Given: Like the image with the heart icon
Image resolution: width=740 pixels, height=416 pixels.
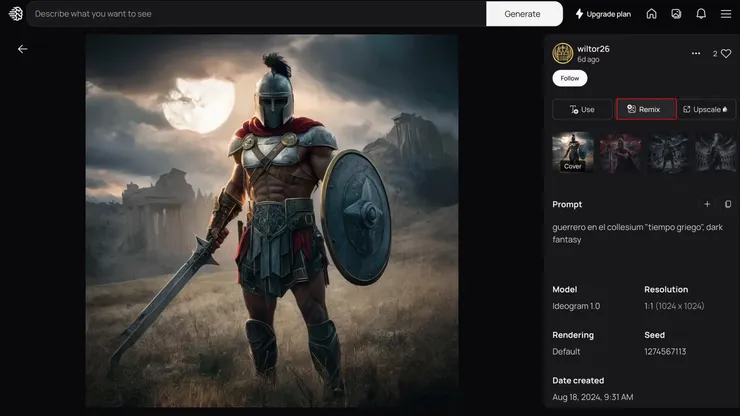Looking at the screenshot, I should click(x=726, y=54).
